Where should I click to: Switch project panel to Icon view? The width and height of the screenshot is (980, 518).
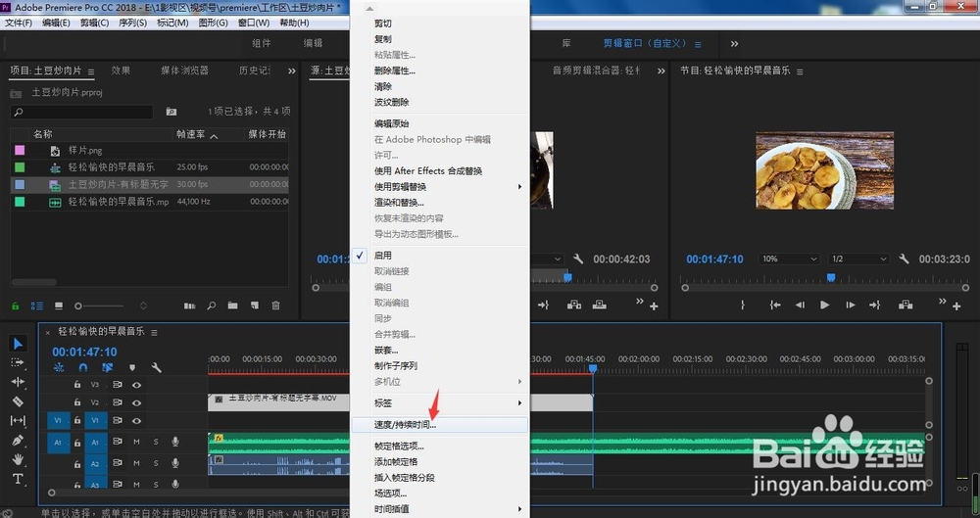pos(59,306)
